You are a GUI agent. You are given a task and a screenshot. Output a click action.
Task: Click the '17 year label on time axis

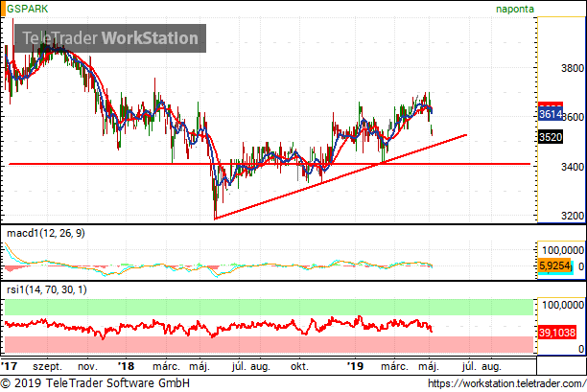point(9,366)
